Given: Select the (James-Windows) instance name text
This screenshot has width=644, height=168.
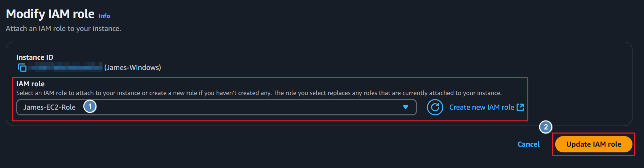Looking at the screenshot, I should [x=133, y=68].
